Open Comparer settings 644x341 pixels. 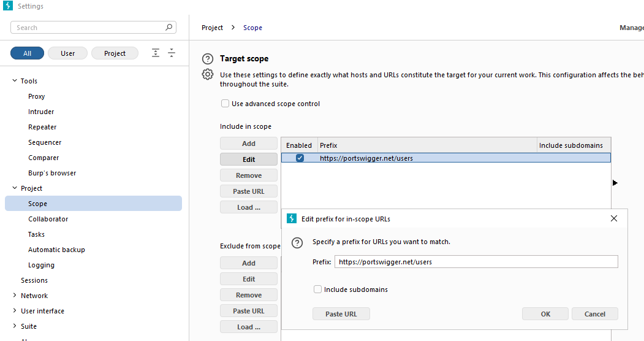[44, 158]
